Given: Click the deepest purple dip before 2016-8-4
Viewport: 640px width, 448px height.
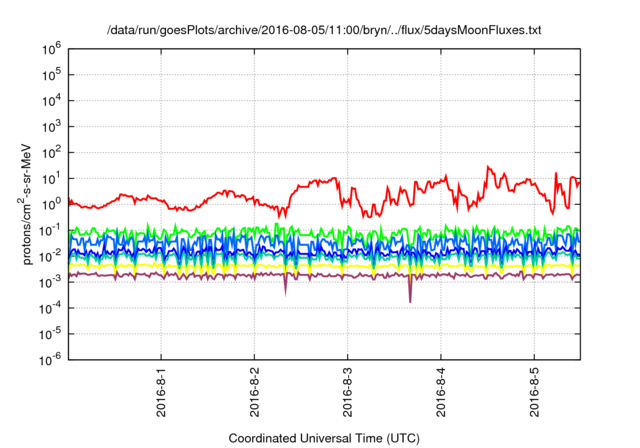Looking at the screenshot, I should click(x=410, y=298).
